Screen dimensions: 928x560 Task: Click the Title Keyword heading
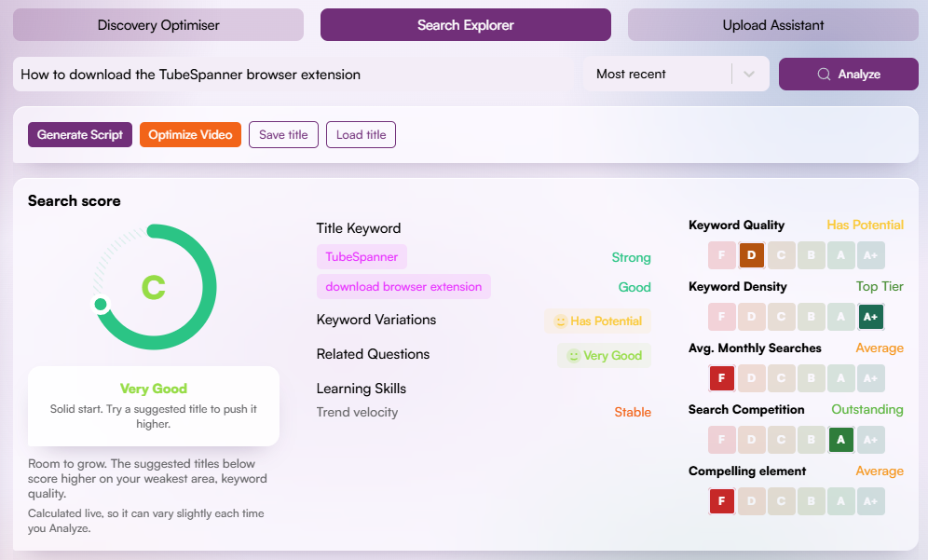click(x=358, y=228)
